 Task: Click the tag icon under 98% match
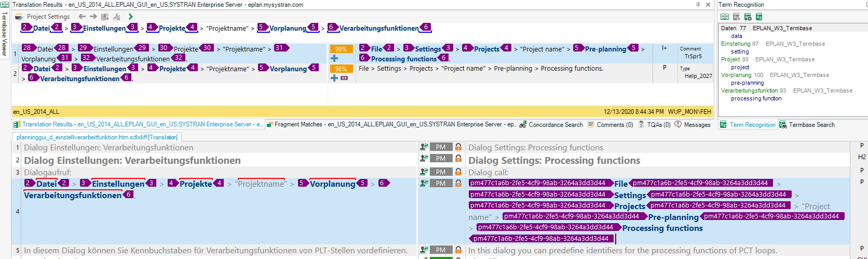[x=344, y=78]
